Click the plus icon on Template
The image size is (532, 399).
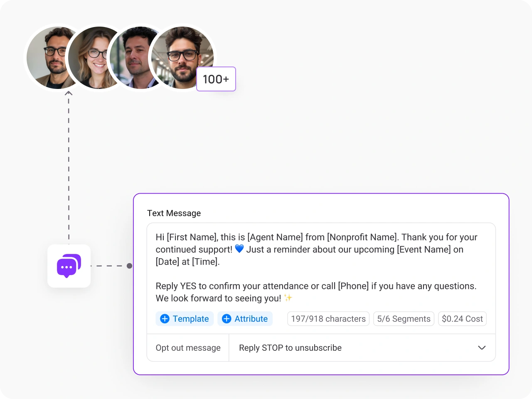[165, 319]
